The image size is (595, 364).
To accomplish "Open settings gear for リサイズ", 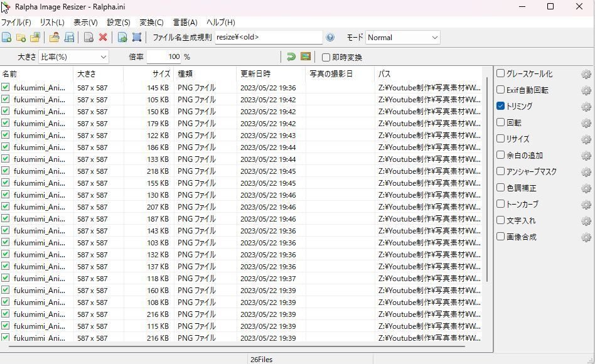I will (586, 139).
